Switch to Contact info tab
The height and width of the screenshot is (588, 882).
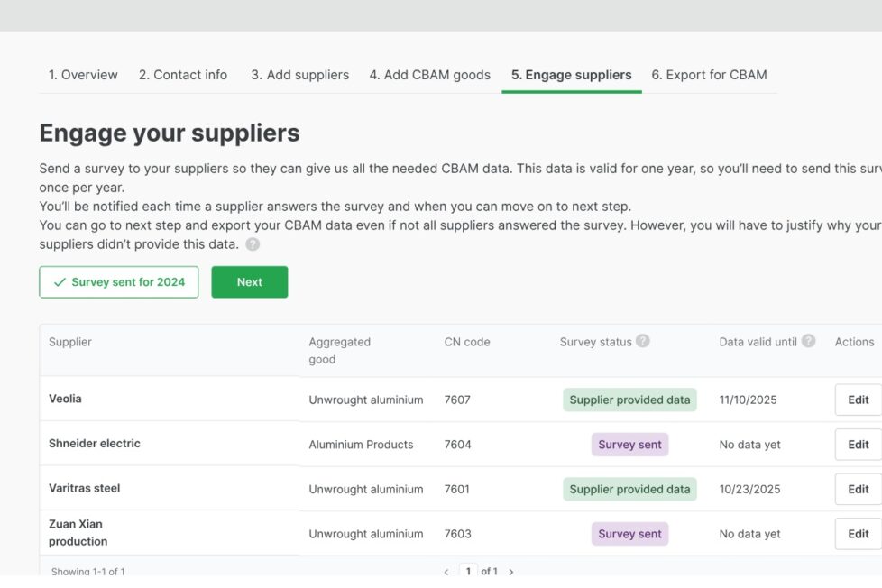(183, 75)
